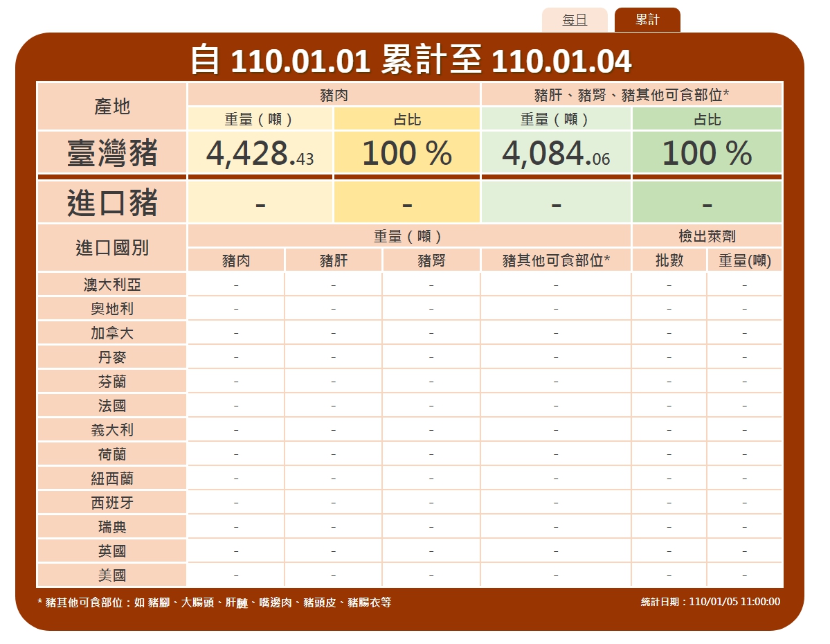Screen dimensions: 830x644
Task: Click the 進口國別 header cell
Action: [112, 248]
